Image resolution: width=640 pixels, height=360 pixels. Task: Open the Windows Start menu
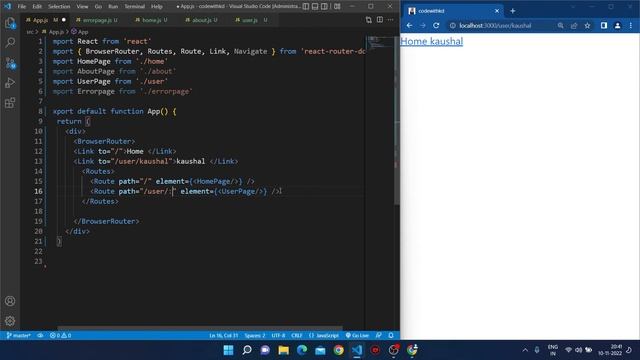229,350
